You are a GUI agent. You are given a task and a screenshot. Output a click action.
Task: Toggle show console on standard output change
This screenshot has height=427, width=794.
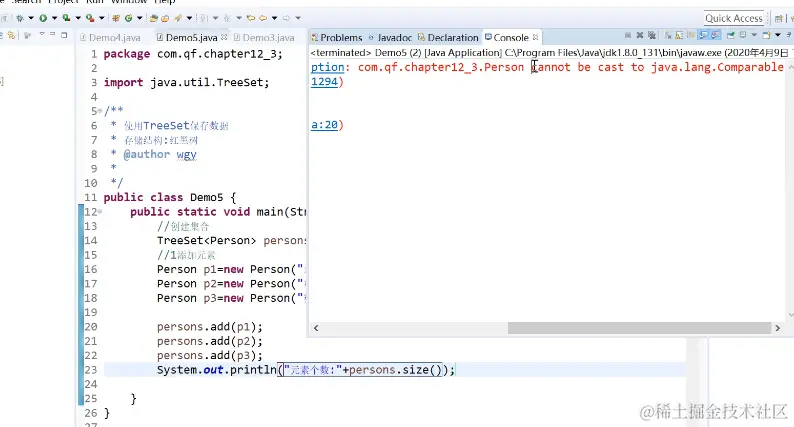tap(703, 35)
